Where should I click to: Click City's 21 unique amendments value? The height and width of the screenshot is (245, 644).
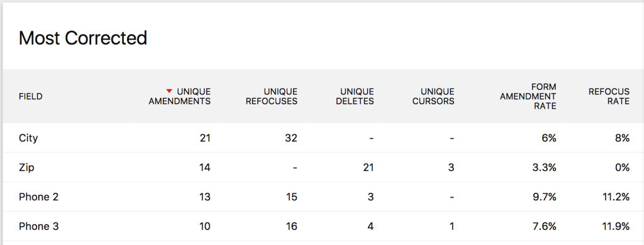205,138
